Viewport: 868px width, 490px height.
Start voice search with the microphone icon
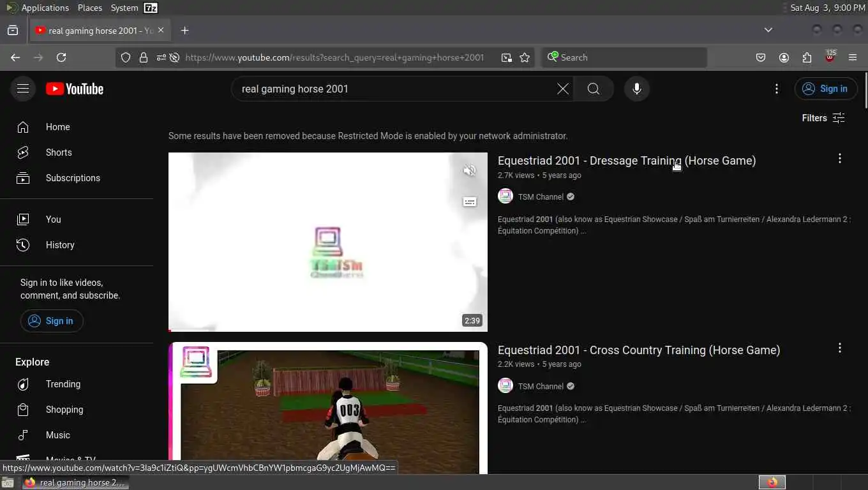[x=637, y=89]
